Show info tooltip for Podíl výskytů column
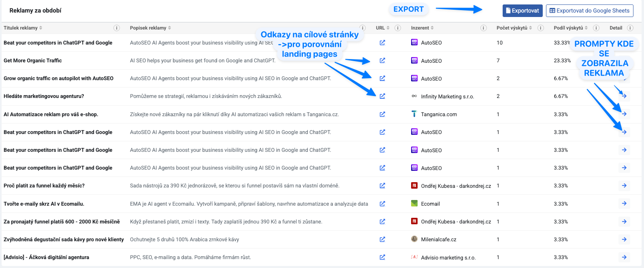This screenshot has width=644, height=268. tap(596, 28)
